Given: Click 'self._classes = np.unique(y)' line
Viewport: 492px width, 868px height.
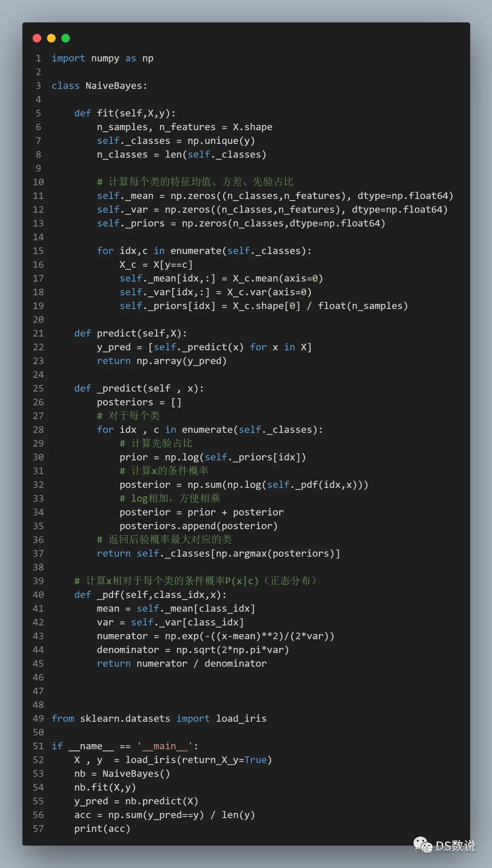Looking at the screenshot, I should 176,141.
